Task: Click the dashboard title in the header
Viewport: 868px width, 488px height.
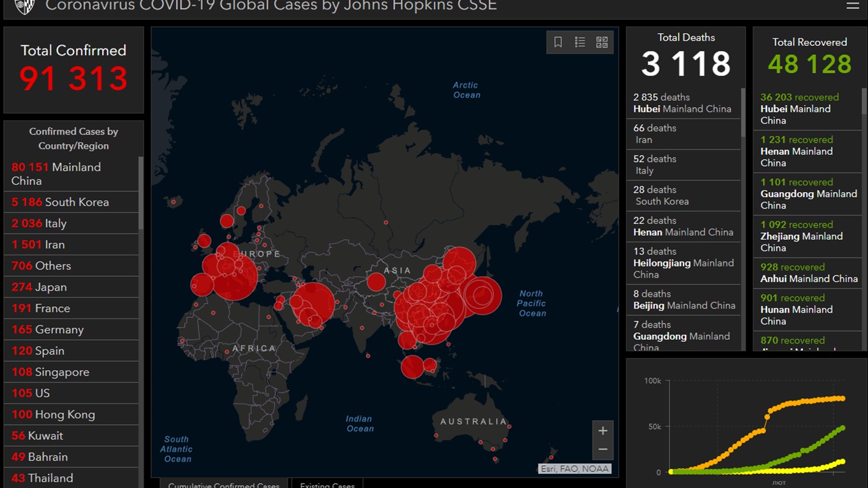Action: point(271,6)
